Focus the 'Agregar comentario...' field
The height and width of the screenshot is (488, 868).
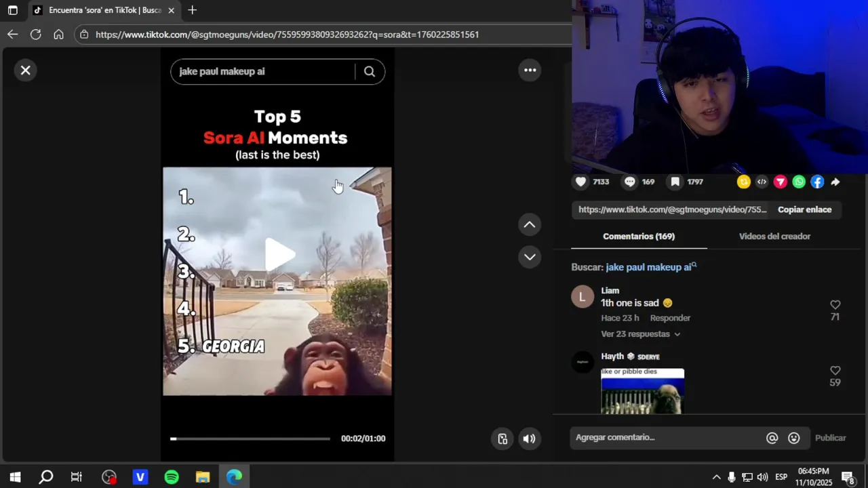(667, 438)
